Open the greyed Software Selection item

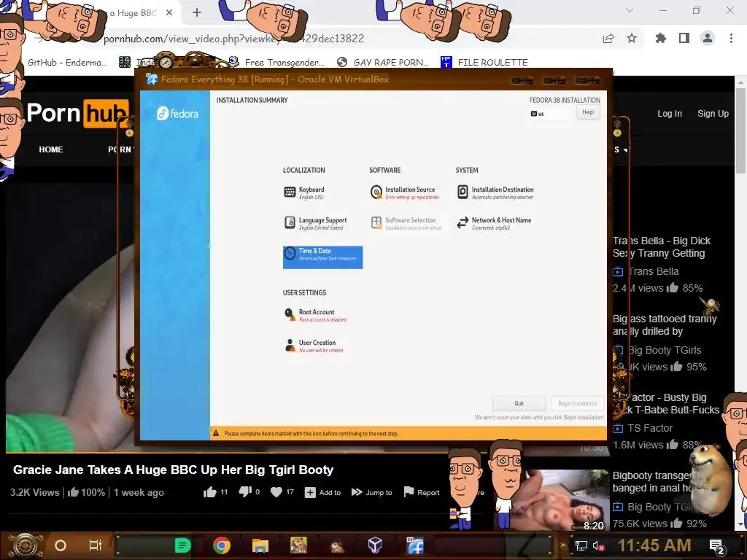coord(406,223)
